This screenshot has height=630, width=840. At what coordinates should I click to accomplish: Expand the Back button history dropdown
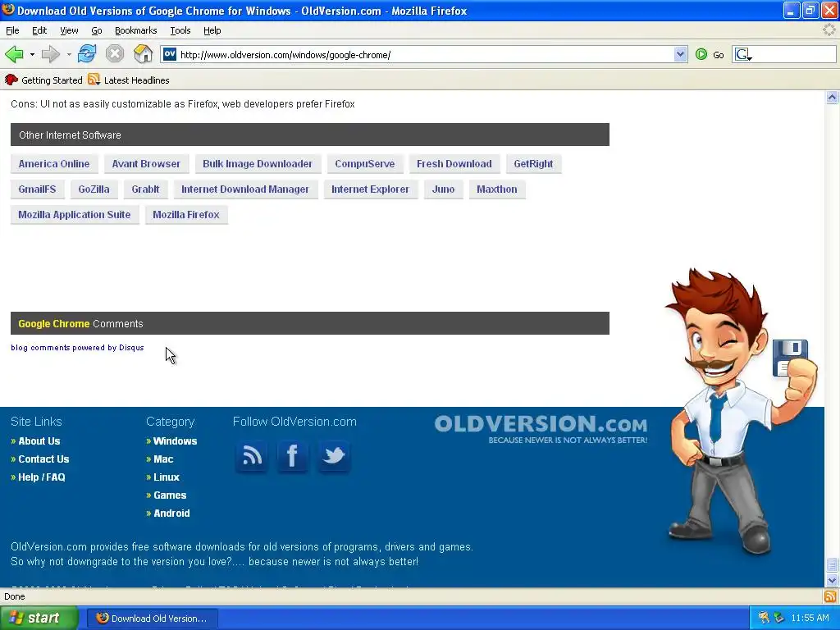coord(32,54)
